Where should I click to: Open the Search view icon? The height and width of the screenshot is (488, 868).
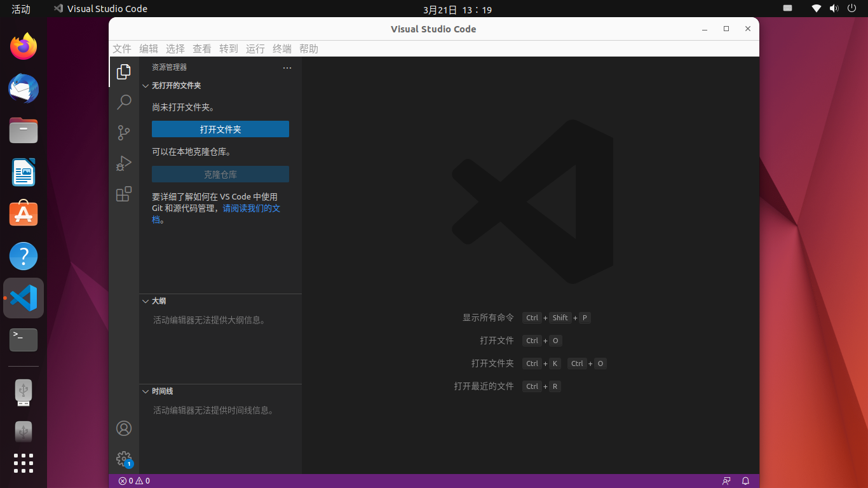pos(124,102)
